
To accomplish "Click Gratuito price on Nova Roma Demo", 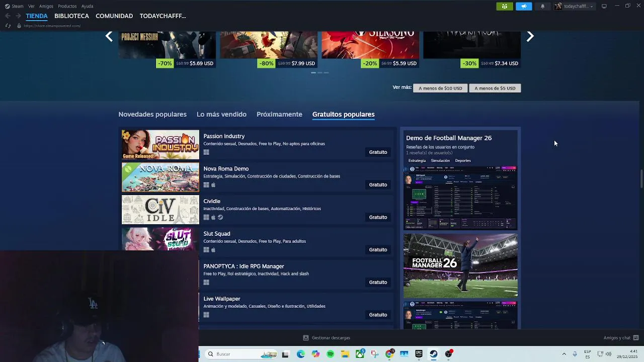I will [x=378, y=185].
